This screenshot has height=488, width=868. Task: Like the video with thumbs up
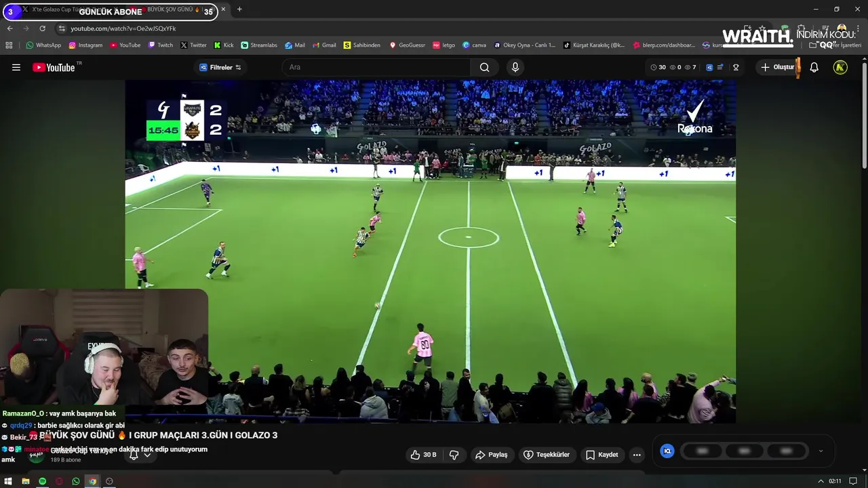[x=423, y=455]
